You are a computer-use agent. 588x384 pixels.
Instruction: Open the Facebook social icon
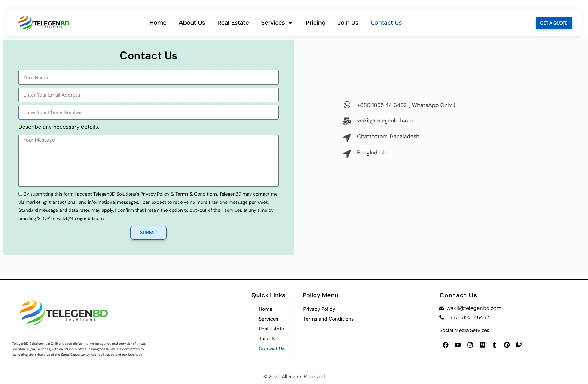tap(446, 345)
